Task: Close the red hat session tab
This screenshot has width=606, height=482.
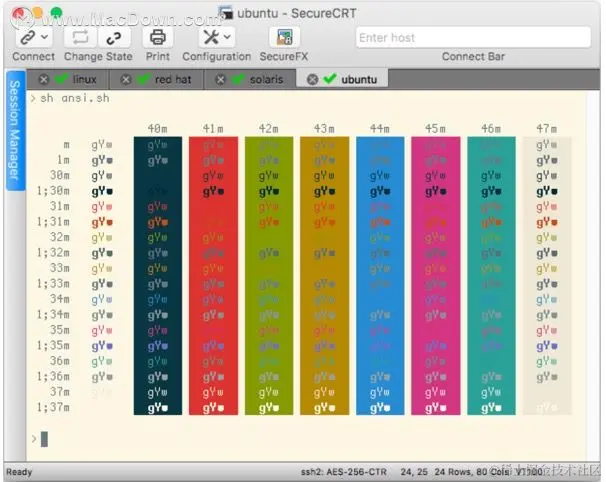Action: click(126, 80)
